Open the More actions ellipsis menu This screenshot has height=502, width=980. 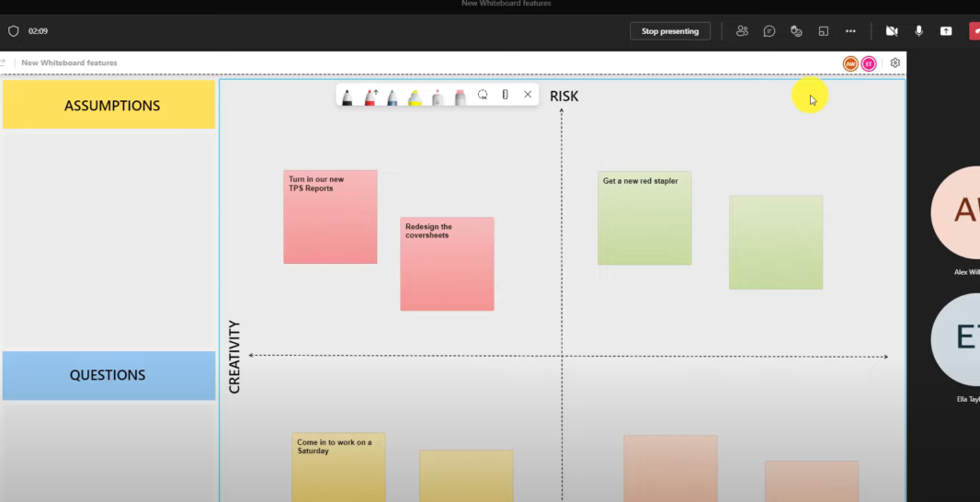point(850,31)
